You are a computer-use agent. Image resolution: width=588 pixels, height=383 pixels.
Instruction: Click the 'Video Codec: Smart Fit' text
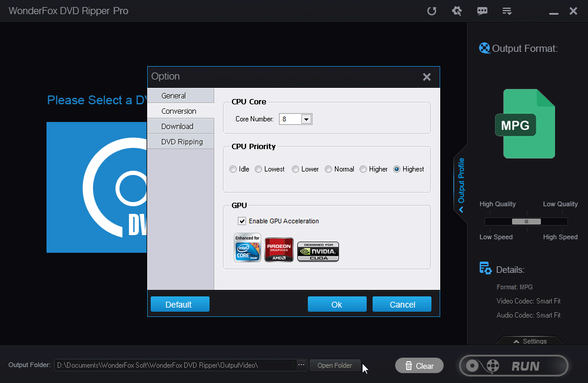point(529,301)
